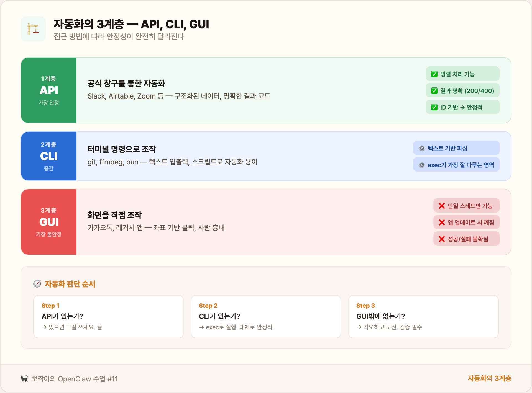The height and width of the screenshot is (393, 532).
Task: Toggle the ID 기반 안정적 checkmark
Action: tap(434, 107)
